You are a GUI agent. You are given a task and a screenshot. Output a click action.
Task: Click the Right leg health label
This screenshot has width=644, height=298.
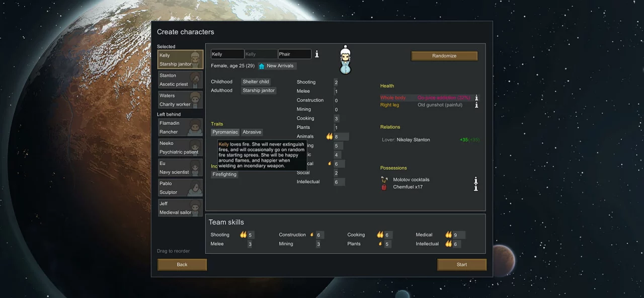coord(389,105)
